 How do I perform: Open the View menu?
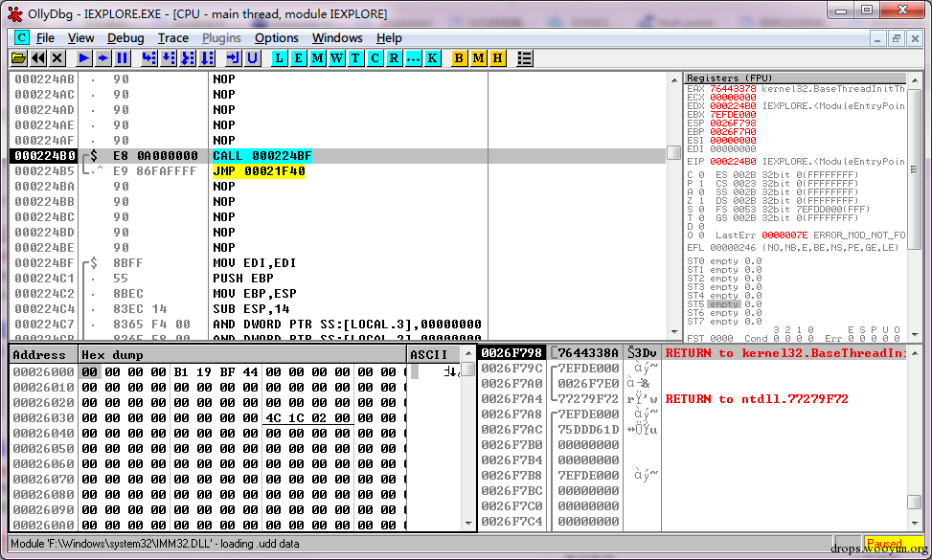pos(80,38)
